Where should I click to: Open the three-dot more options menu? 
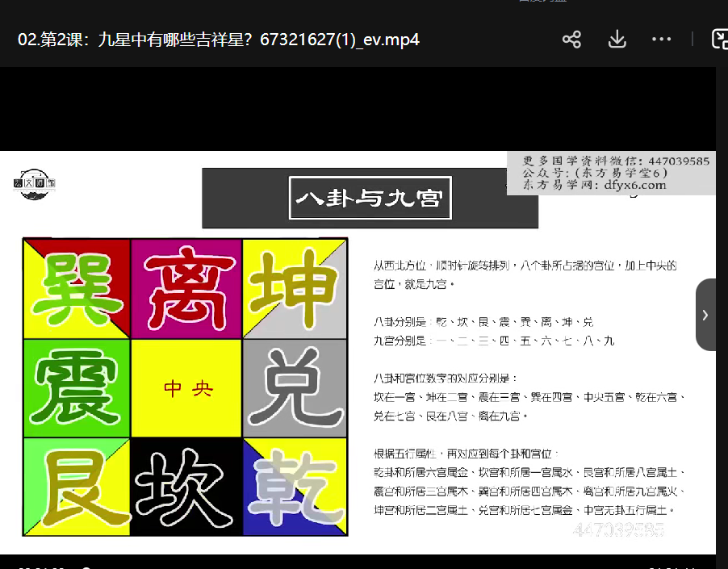[x=661, y=40]
